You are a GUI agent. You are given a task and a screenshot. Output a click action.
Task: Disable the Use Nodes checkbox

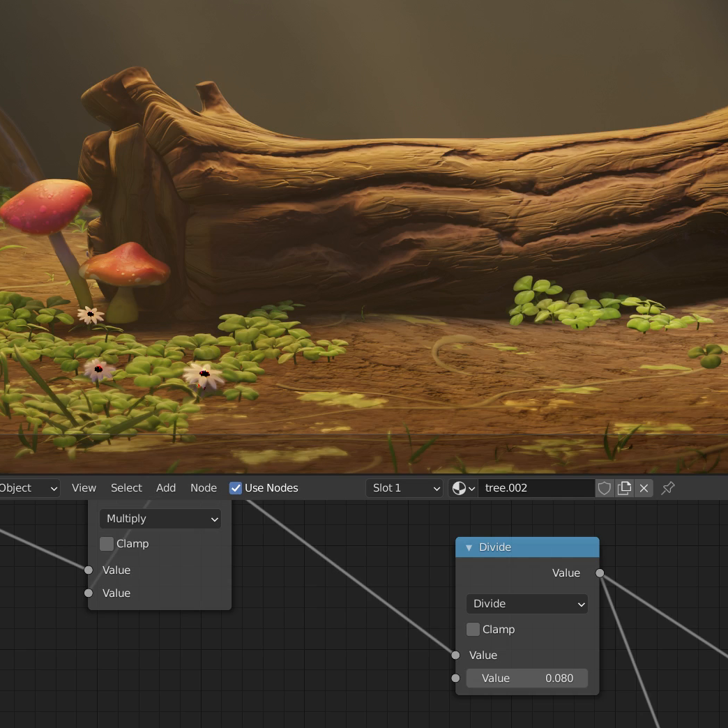[x=236, y=488]
